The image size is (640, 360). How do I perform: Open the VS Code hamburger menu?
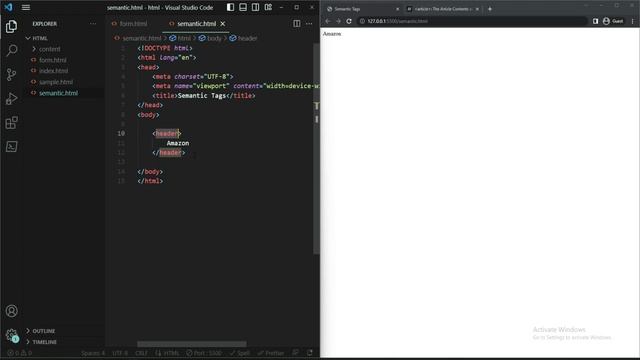26,7
